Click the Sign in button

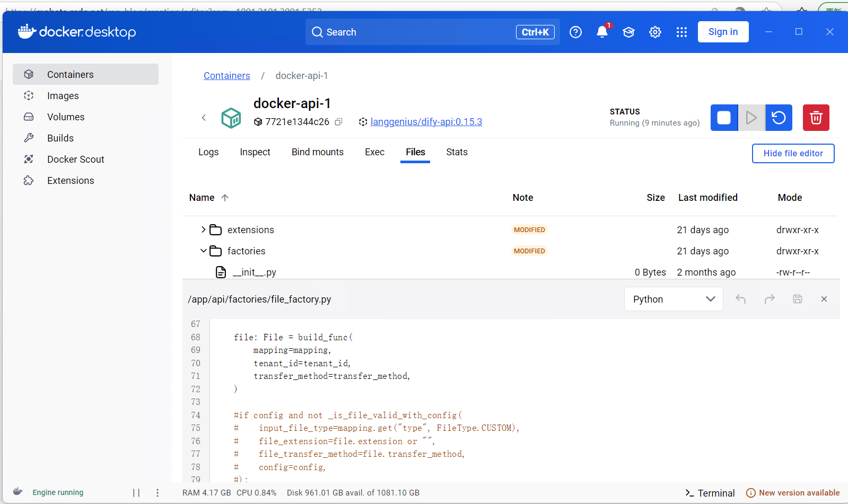click(x=723, y=32)
